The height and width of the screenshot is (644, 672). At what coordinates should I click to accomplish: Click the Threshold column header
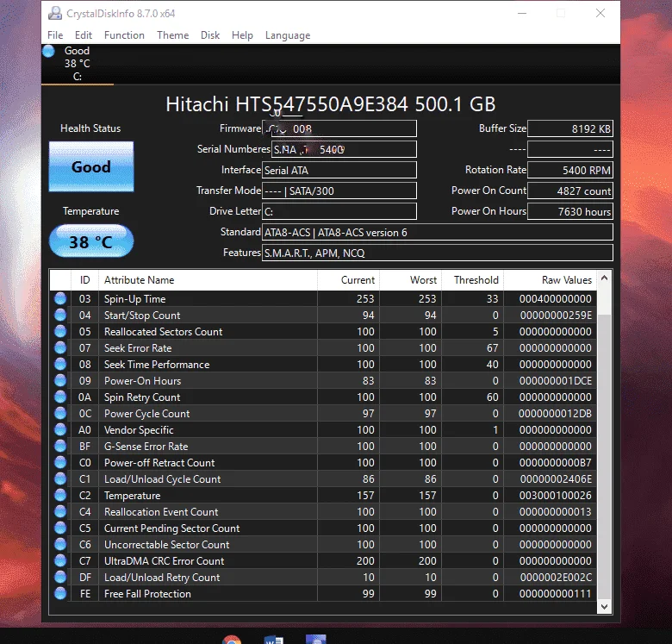click(x=473, y=280)
